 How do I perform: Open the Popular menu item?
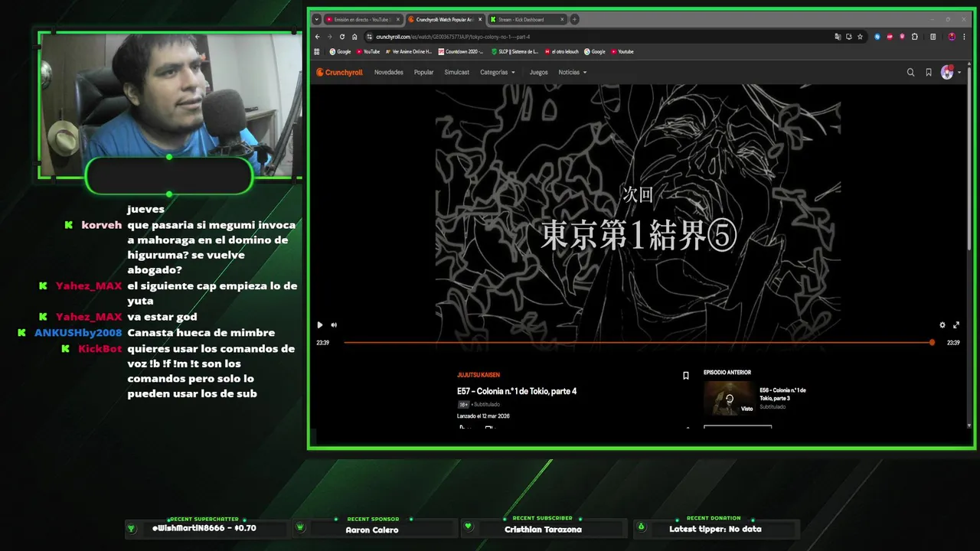(423, 73)
